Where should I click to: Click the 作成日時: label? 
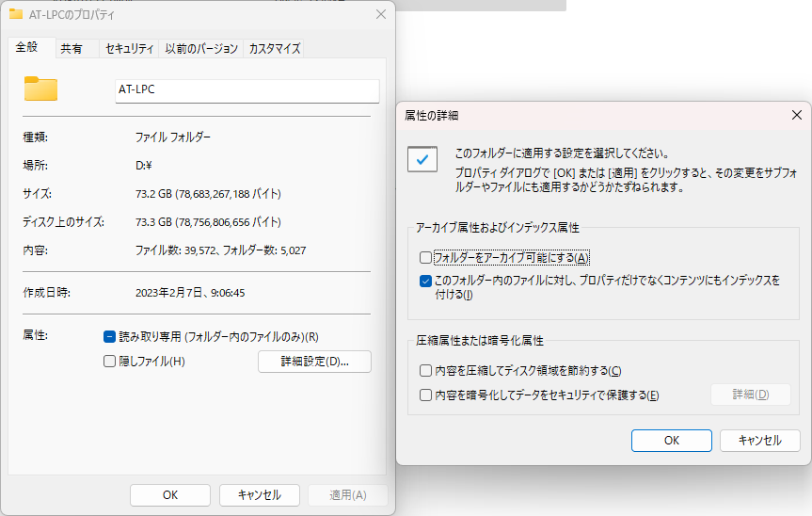[47, 293]
